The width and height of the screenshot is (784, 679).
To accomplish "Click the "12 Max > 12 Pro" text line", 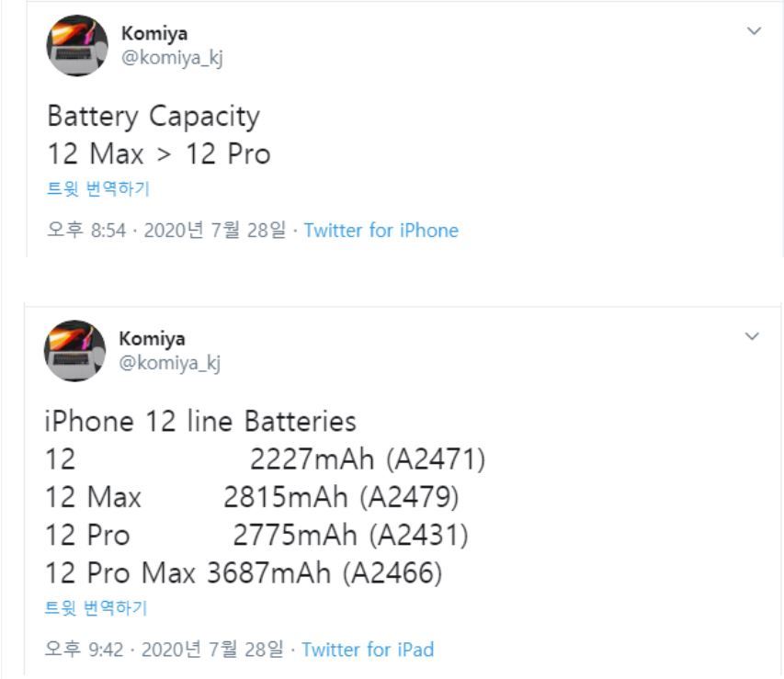I will coord(158,153).
